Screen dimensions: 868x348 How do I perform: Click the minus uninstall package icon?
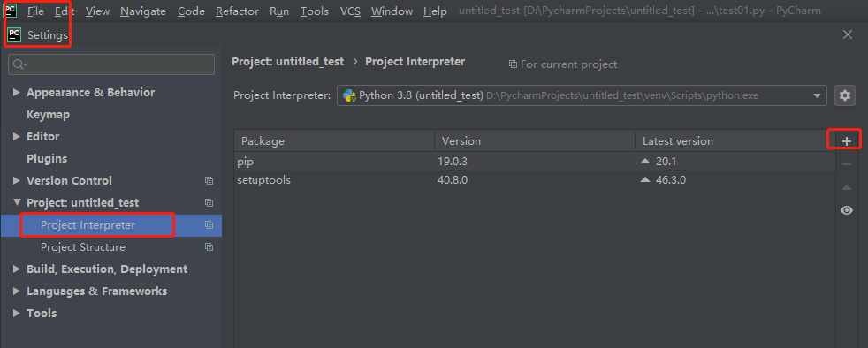[847, 164]
